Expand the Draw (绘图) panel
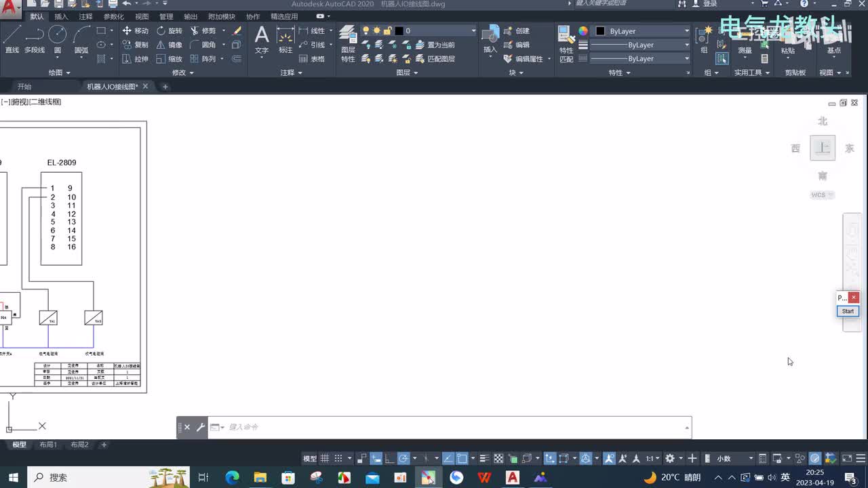Screen dimensions: 868x488 tap(60, 73)
